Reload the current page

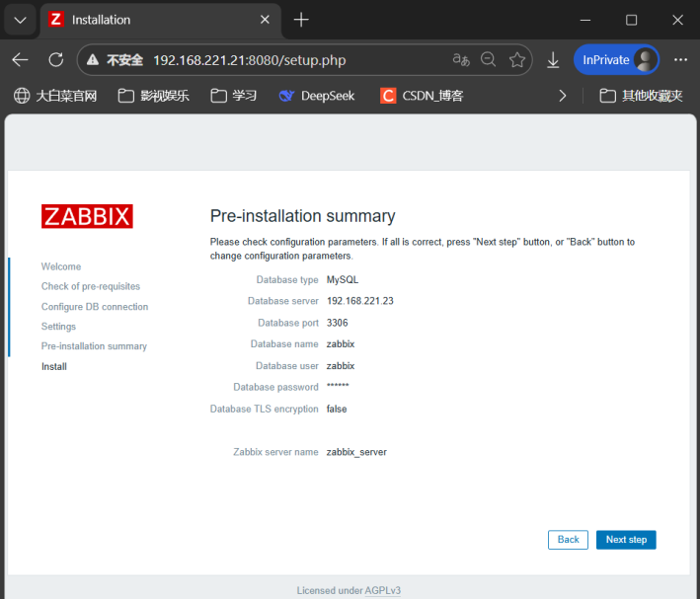click(56, 60)
